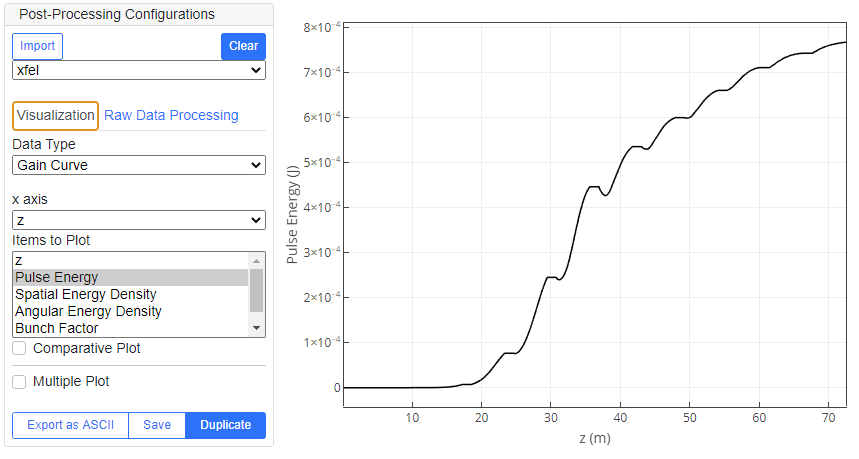Click Export as ASCII button
Image resolution: width=859 pixels, height=459 pixels.
pyautogui.click(x=70, y=425)
